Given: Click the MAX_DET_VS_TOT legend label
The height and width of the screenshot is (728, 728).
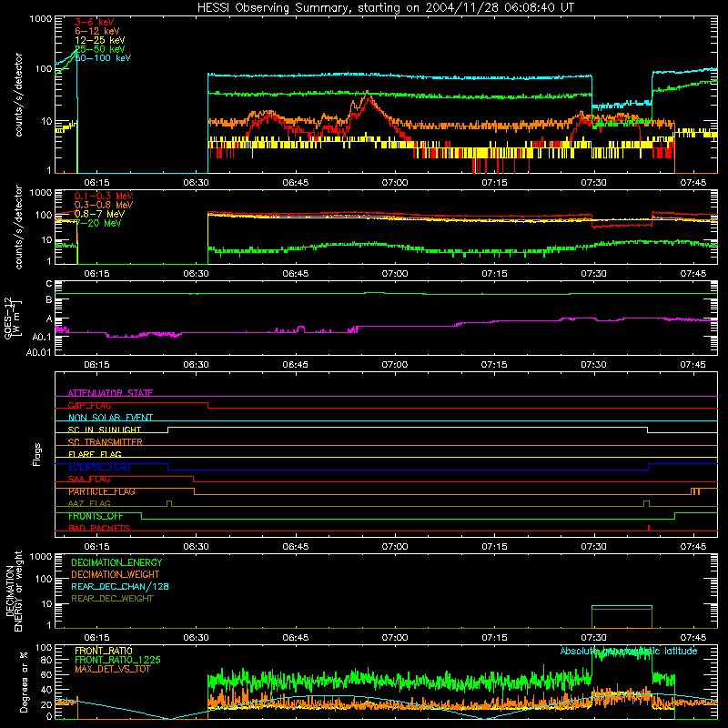Looking at the screenshot, I should (113, 669).
